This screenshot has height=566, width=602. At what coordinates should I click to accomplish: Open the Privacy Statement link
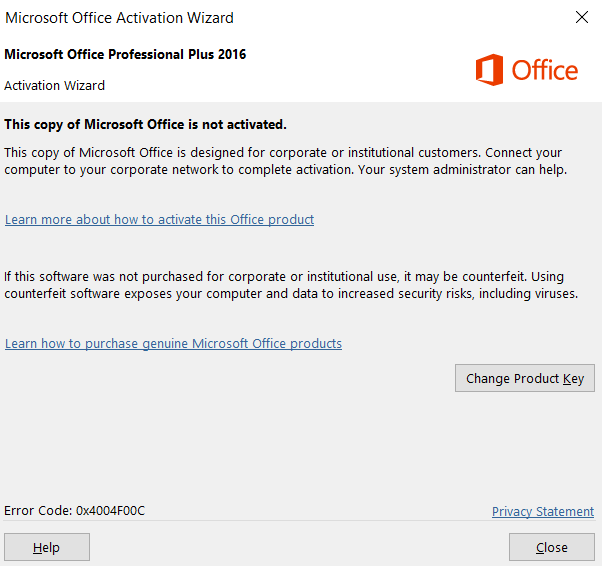542,511
